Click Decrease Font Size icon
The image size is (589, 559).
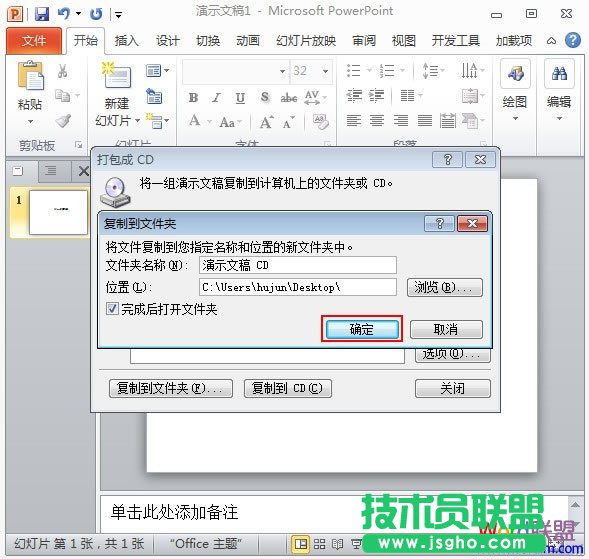(x=288, y=122)
